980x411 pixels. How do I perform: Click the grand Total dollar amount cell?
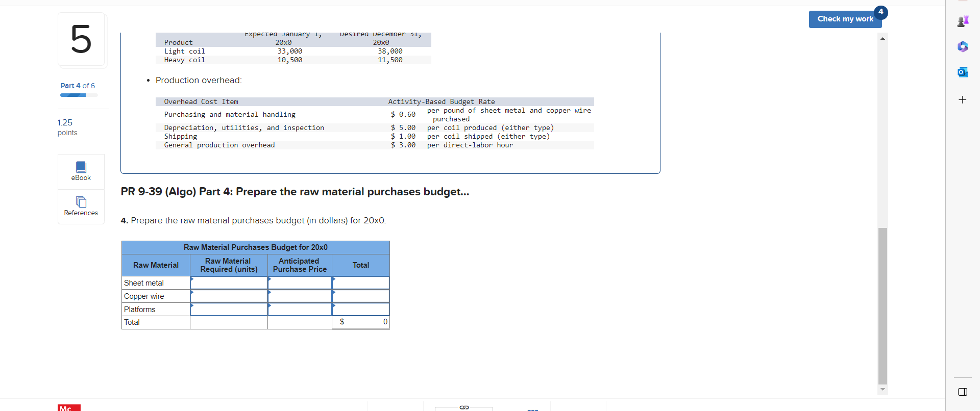tap(361, 322)
